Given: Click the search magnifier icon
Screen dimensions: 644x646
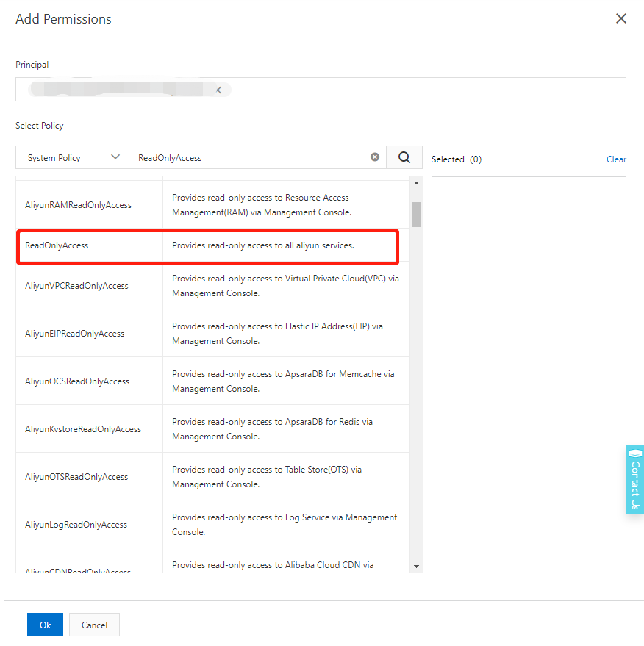Looking at the screenshot, I should click(404, 157).
